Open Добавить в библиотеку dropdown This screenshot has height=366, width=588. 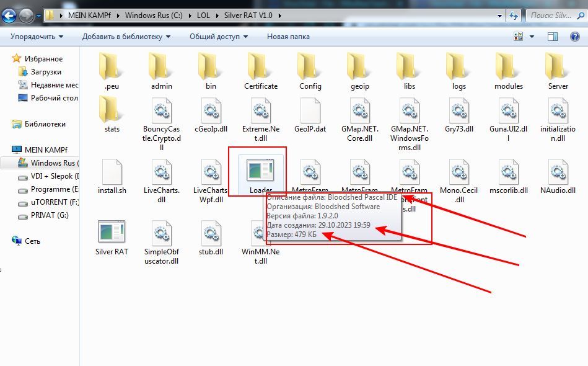click(126, 37)
